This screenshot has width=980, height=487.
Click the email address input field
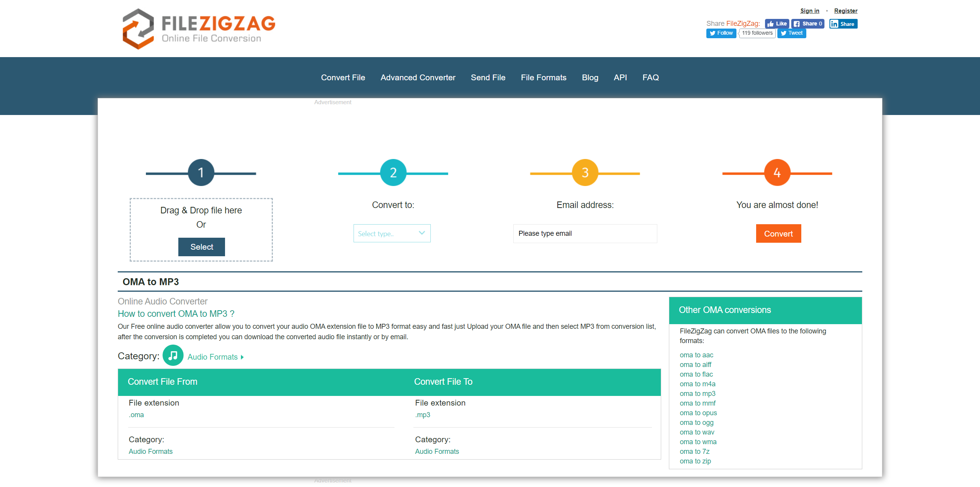click(x=584, y=233)
